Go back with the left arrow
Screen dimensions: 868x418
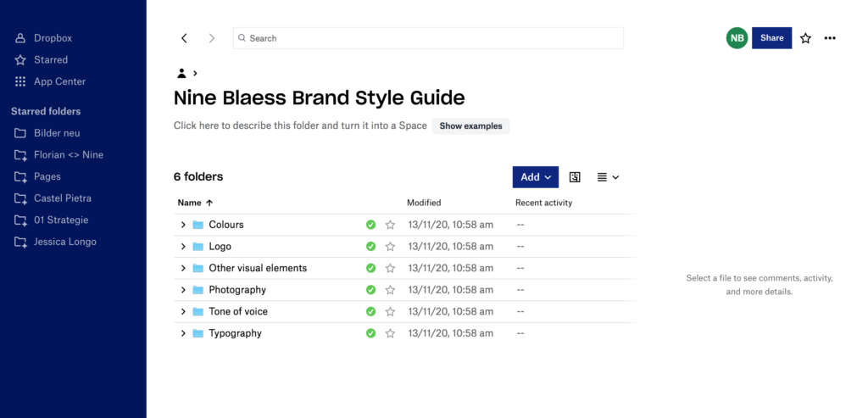pos(184,38)
